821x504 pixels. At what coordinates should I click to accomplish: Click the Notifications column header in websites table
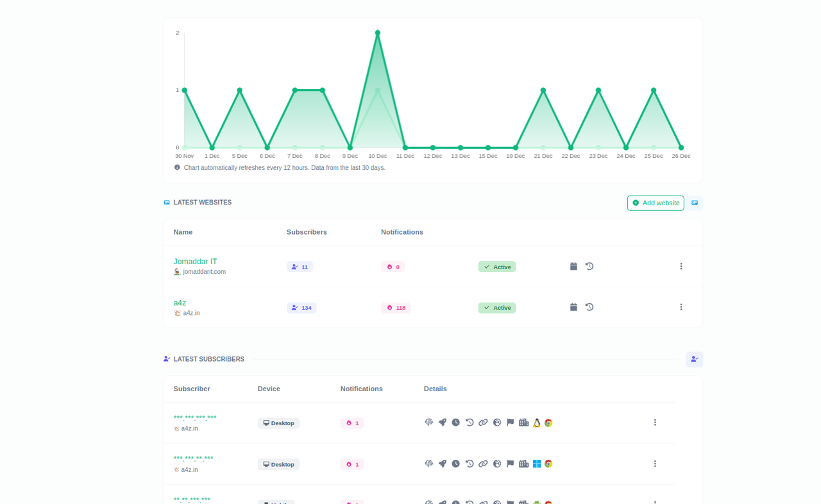[x=402, y=232]
